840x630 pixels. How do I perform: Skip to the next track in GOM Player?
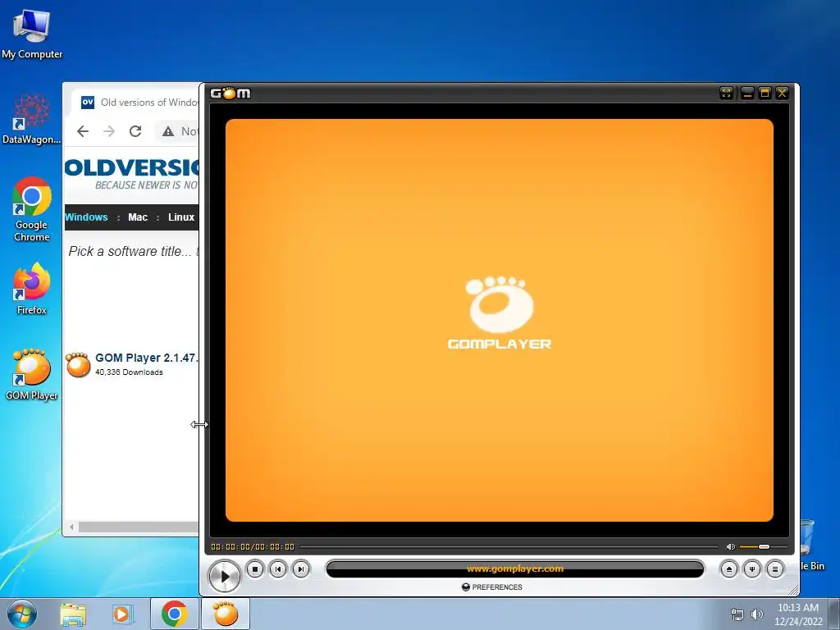click(301, 569)
